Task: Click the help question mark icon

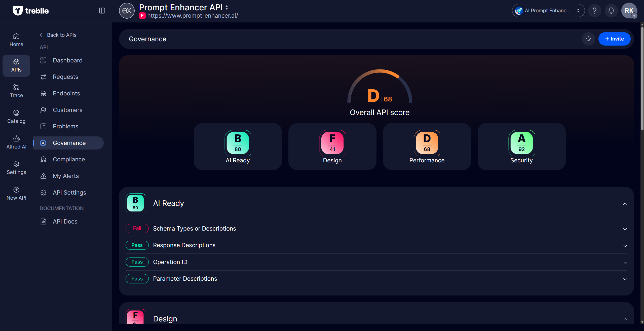Action: [x=595, y=11]
